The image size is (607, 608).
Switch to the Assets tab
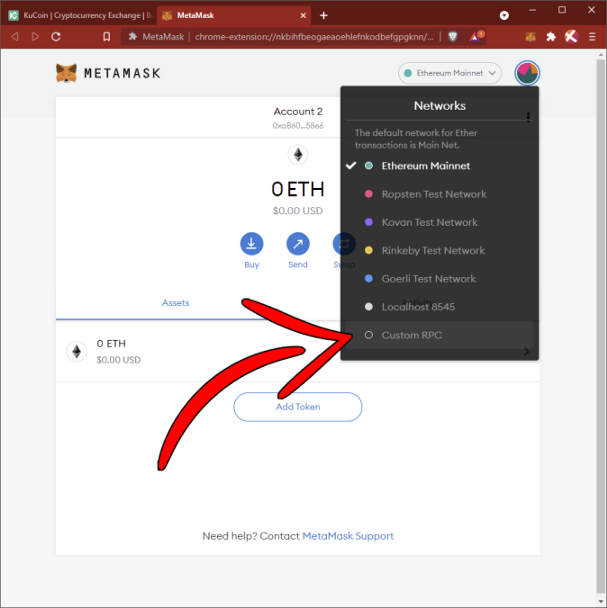[x=176, y=303]
